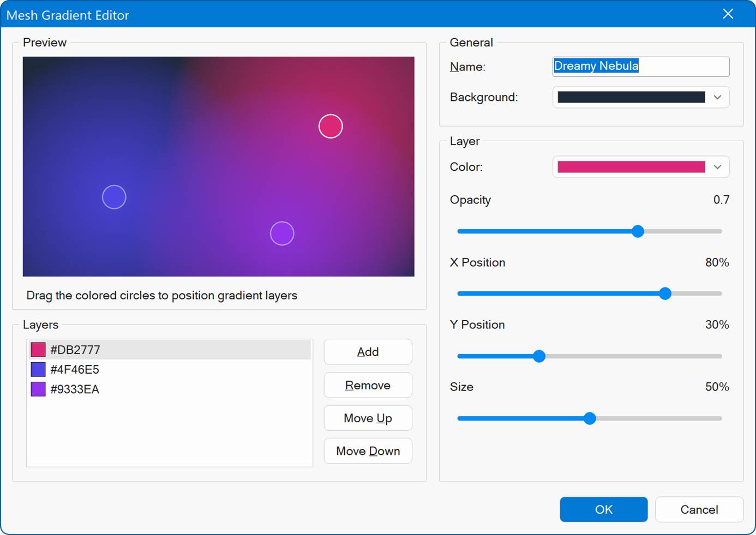Click the pink gradient circle in preview
The height and width of the screenshot is (535, 756).
click(x=331, y=126)
